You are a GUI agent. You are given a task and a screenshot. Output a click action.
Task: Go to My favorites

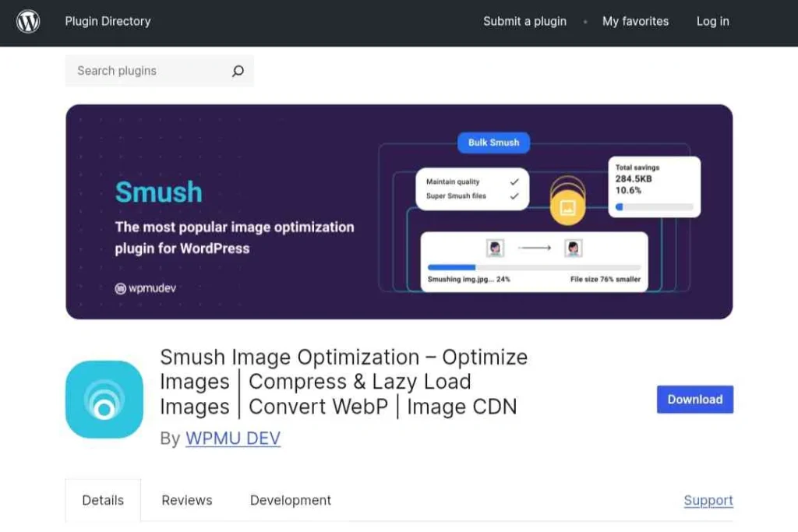coord(636,21)
